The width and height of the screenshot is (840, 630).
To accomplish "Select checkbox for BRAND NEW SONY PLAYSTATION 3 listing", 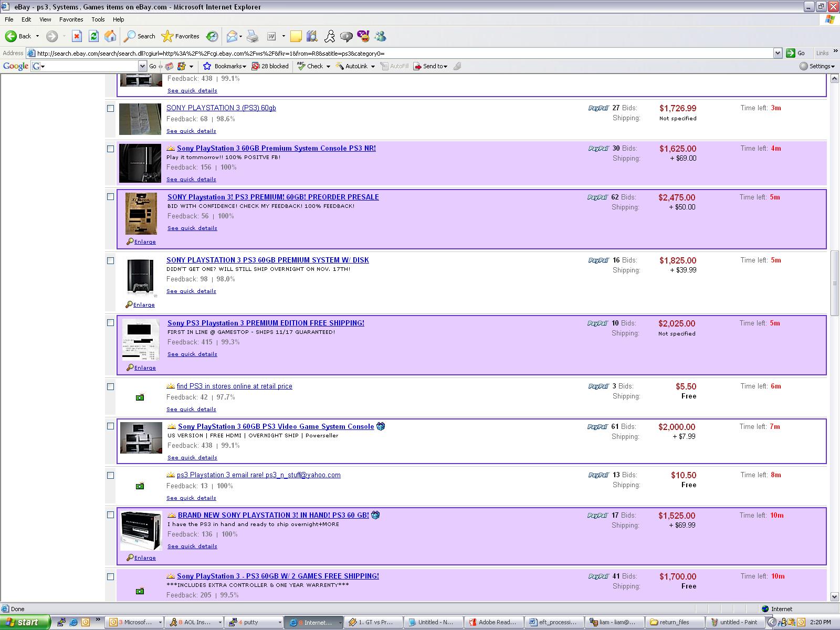I will point(110,515).
